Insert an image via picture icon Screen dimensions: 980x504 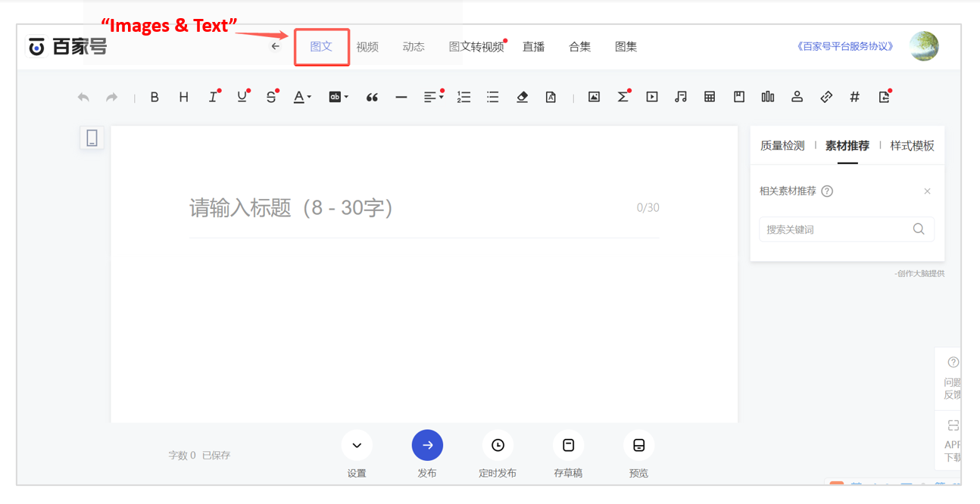594,97
